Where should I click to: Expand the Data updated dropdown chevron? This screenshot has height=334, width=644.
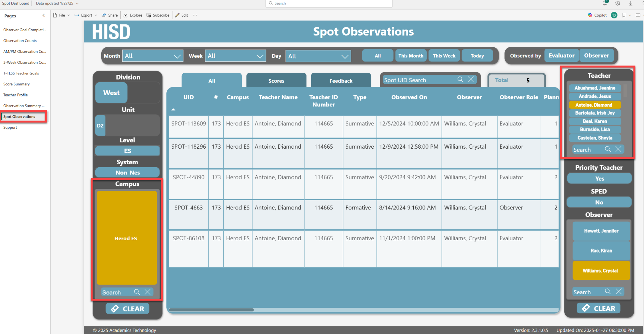77,3
